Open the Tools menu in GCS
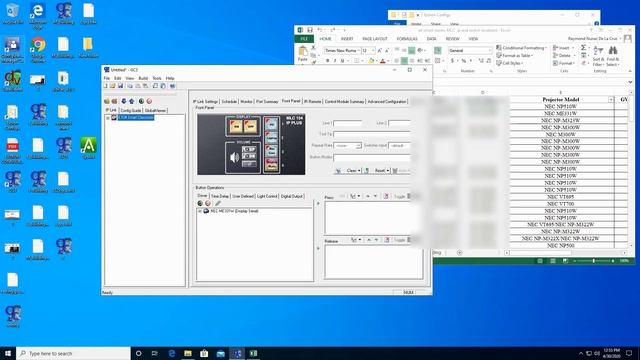This screenshot has width=640, height=360. coord(157,78)
